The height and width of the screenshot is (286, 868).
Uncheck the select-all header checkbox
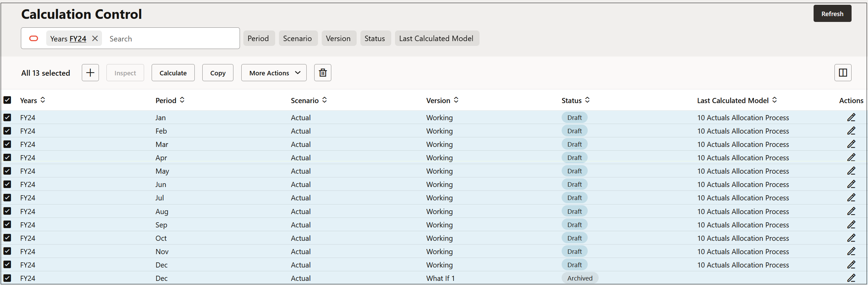pos(7,100)
